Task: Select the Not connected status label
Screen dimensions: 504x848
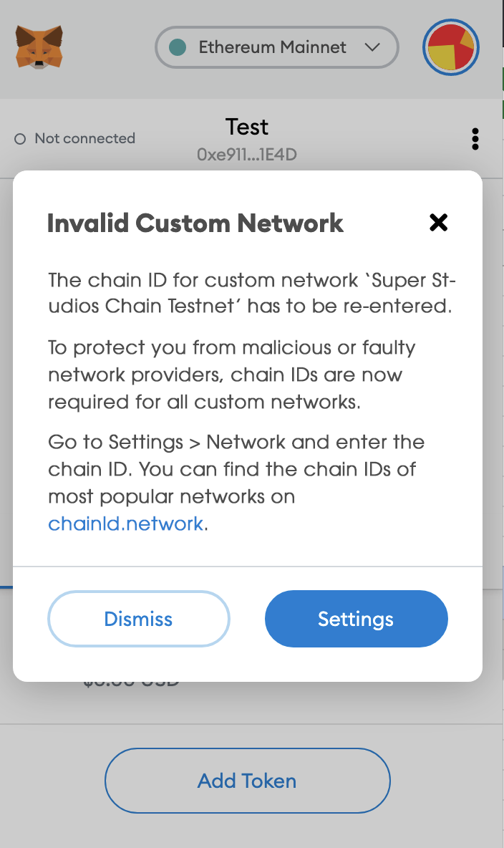Action: click(84, 138)
